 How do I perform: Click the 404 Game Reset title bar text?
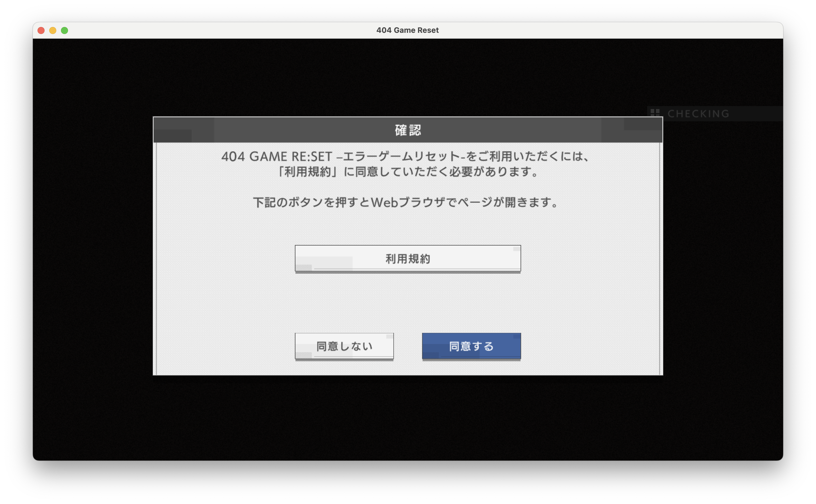[x=408, y=30]
